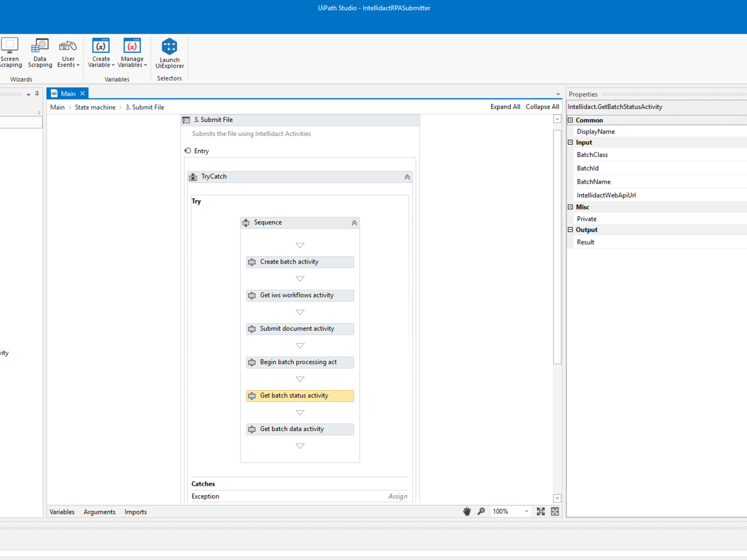Open the Arguments panel
The image size is (747, 560).
(x=99, y=512)
